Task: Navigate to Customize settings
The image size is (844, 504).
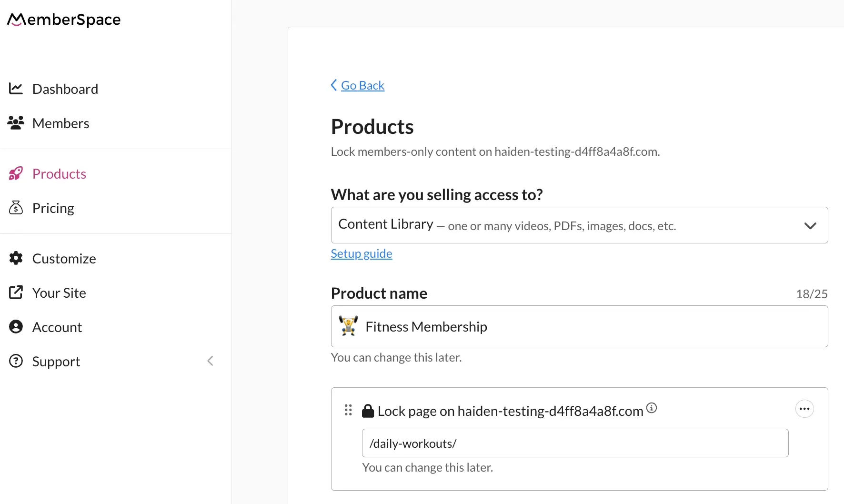Action: pyautogui.click(x=64, y=259)
